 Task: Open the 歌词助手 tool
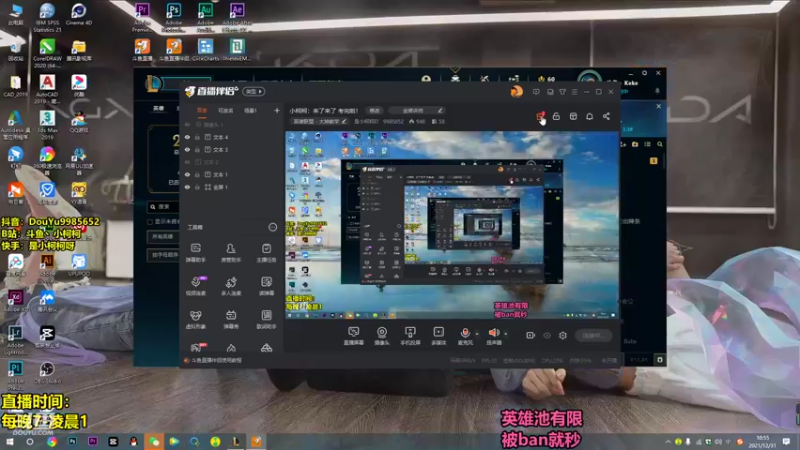pyautogui.click(x=266, y=319)
